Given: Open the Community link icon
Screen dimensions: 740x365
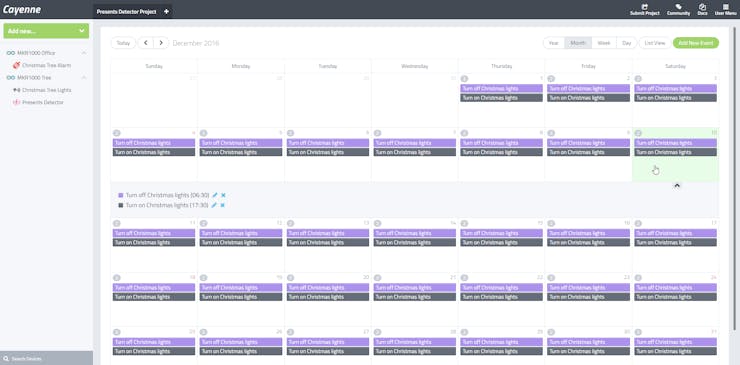Looking at the screenshot, I should pos(678,7).
